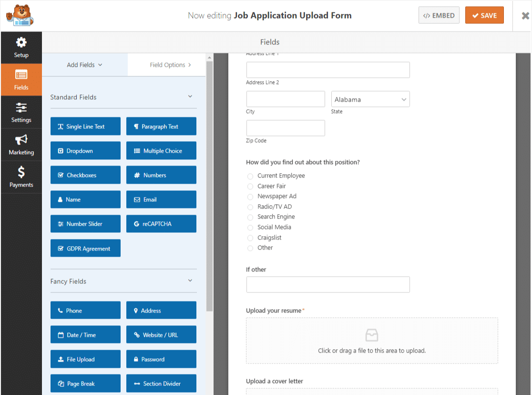Select the Fields sidebar icon
The width and height of the screenshot is (532, 395).
(x=21, y=74)
